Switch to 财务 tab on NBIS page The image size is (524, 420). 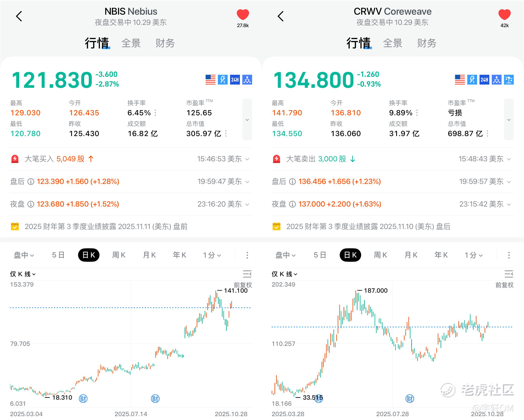[165, 43]
